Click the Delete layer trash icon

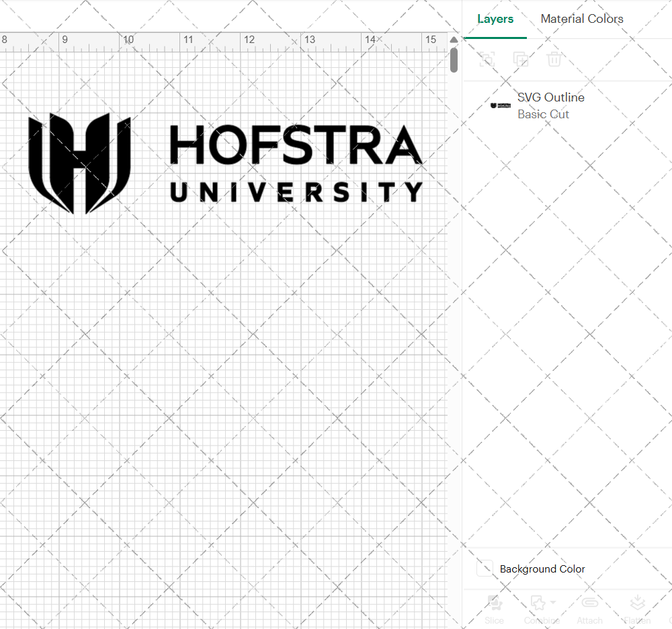(x=554, y=58)
